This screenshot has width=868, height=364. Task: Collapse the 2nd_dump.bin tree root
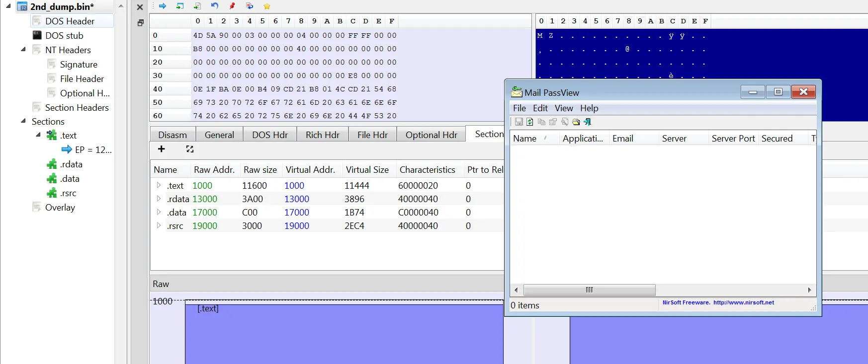(8, 6)
